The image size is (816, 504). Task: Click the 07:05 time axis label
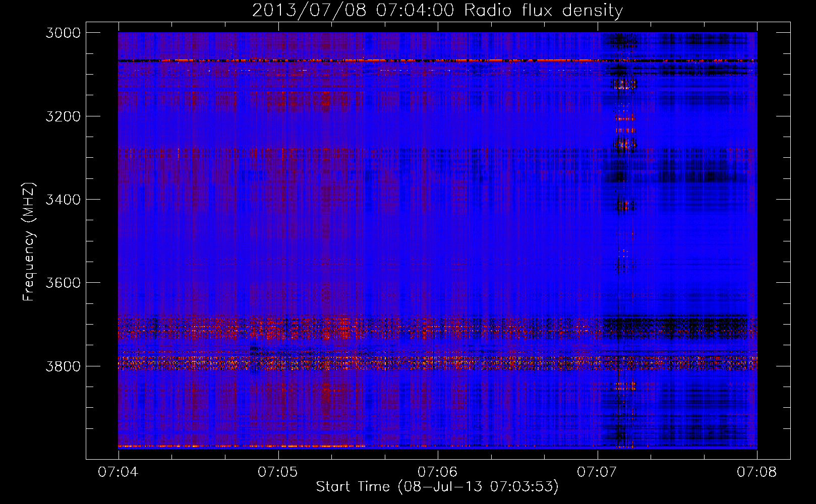click(278, 472)
